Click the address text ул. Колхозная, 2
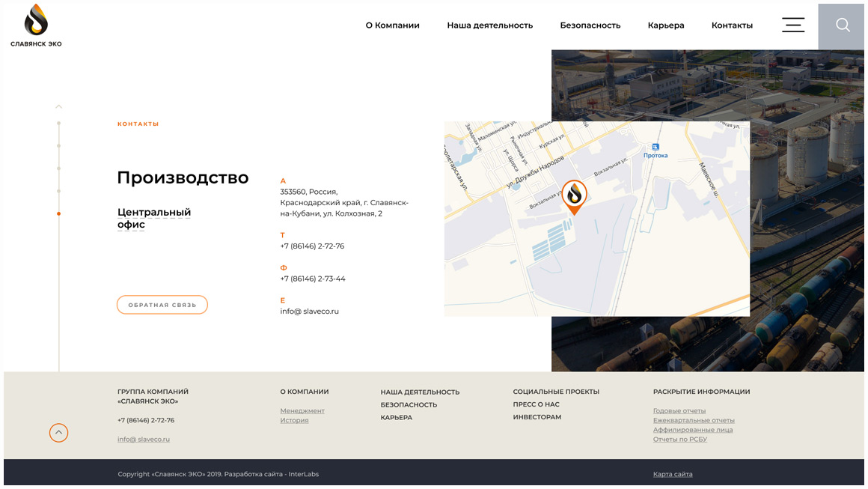Viewport: 868px width, 489px height. pyautogui.click(x=352, y=213)
